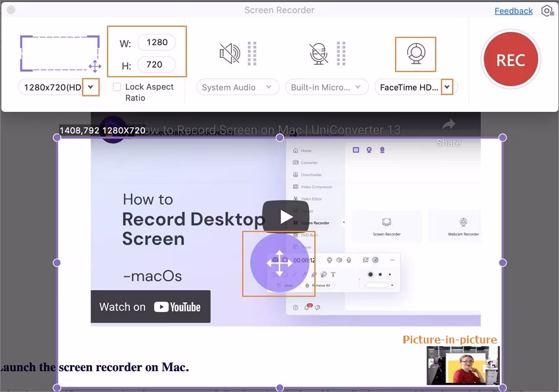Viewport: 559px width, 392px height.
Task: Toggle the muted microphone icon
Action: tap(319, 54)
